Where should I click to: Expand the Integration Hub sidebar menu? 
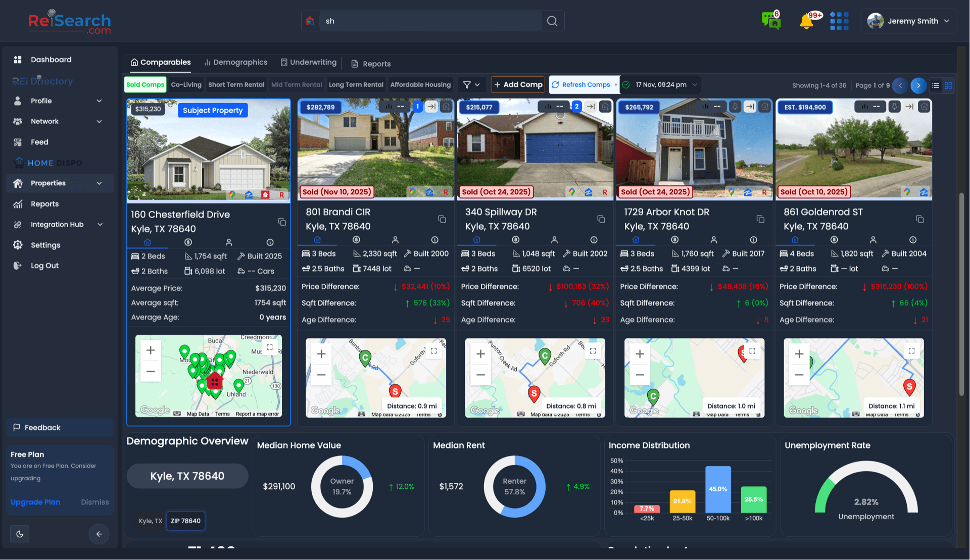coord(60,224)
